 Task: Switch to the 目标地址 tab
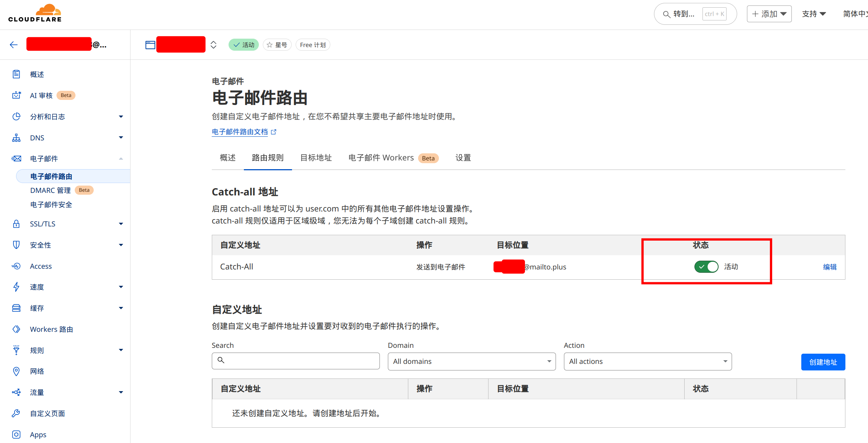316,158
